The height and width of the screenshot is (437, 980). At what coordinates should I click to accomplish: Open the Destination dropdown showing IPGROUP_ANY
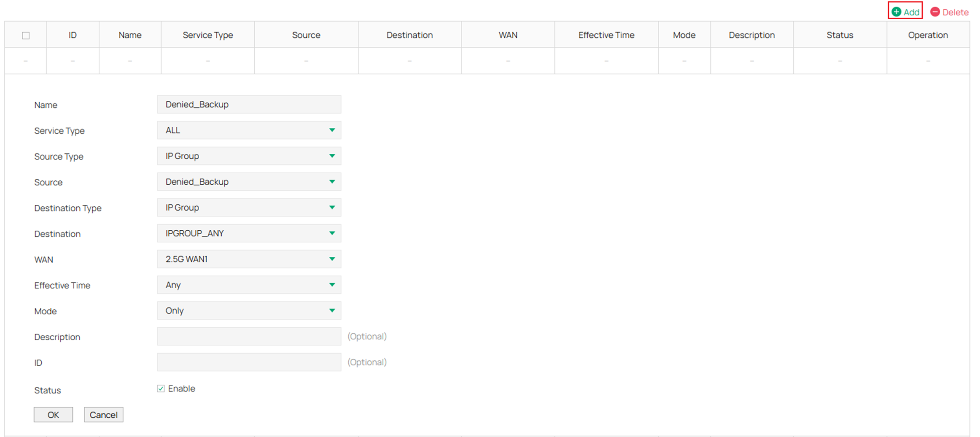click(249, 233)
